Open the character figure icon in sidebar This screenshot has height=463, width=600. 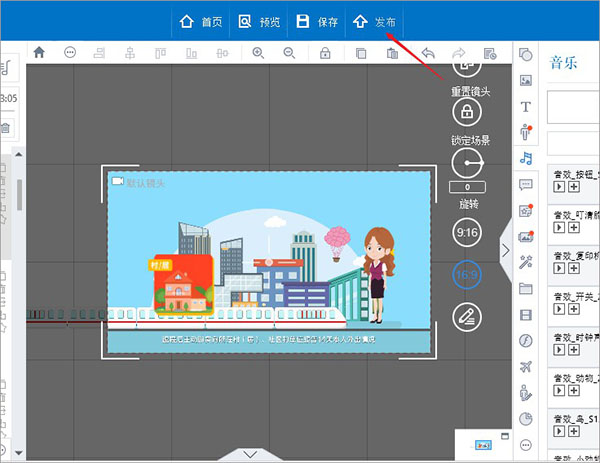pyautogui.click(x=526, y=132)
